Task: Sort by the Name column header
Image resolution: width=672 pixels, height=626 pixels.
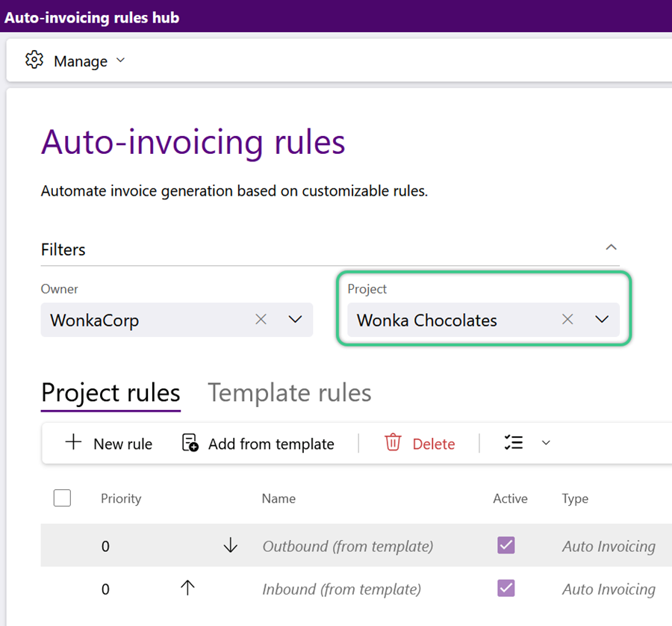Action: click(279, 499)
